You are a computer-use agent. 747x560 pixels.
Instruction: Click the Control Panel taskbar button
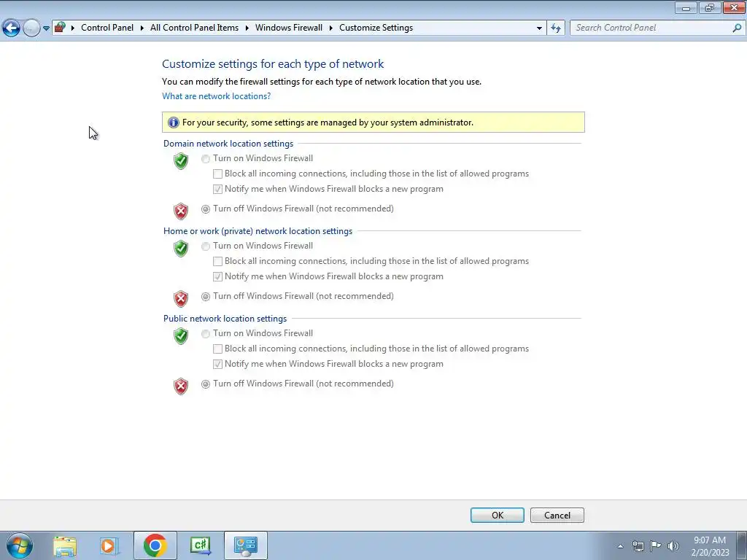pyautogui.click(x=246, y=545)
